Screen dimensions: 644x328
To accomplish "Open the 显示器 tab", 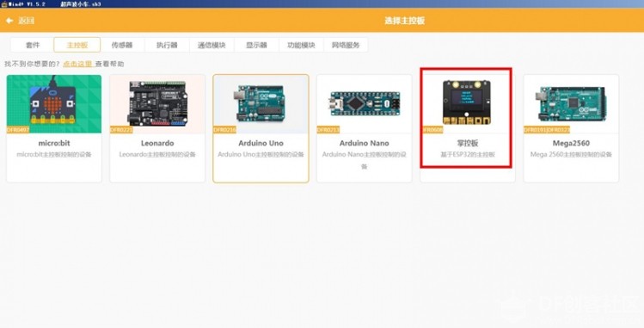I will click(x=256, y=45).
